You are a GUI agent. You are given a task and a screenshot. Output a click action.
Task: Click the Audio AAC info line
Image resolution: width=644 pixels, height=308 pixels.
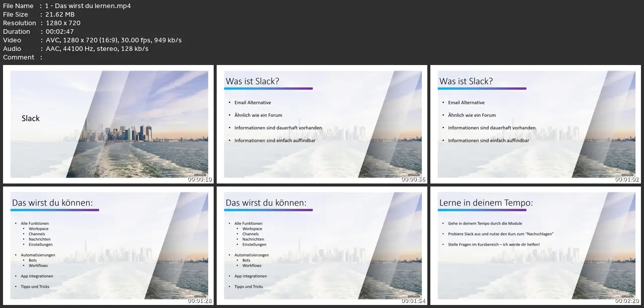point(97,49)
